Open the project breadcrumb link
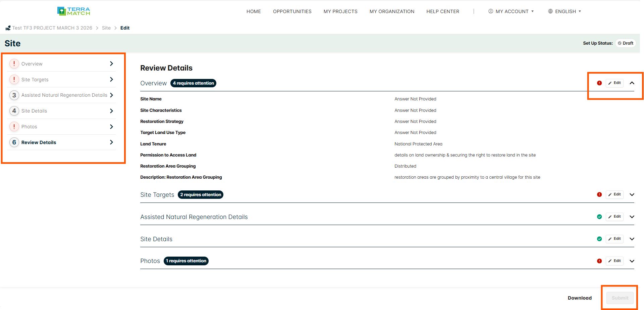Screen dimensions: 644x310 click(x=52, y=28)
